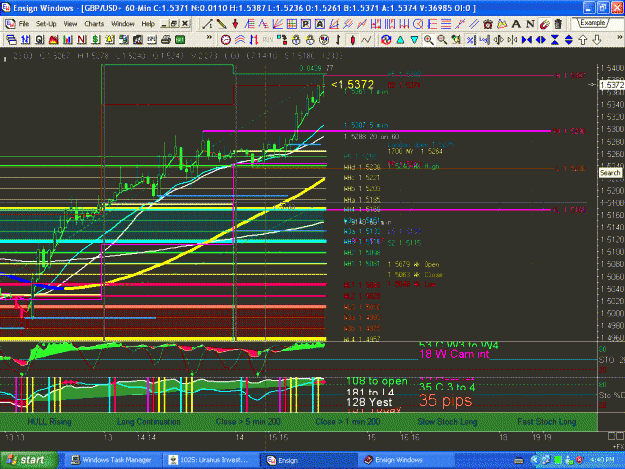Open the View menu

(x=71, y=24)
